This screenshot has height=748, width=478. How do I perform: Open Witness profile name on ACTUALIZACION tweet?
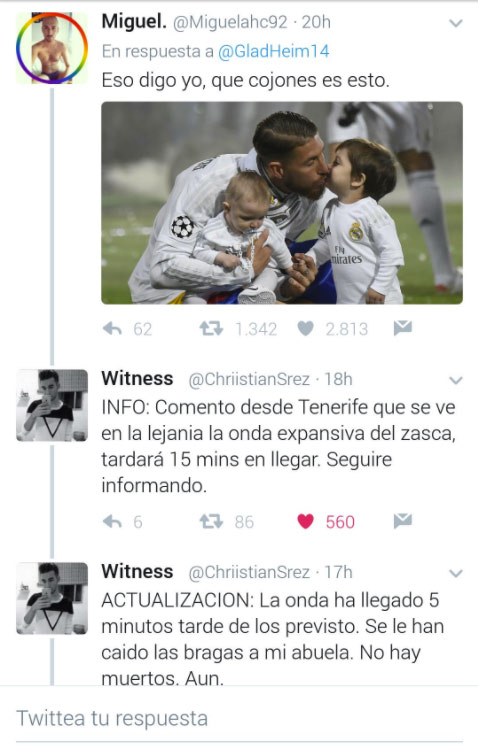pos(137,571)
